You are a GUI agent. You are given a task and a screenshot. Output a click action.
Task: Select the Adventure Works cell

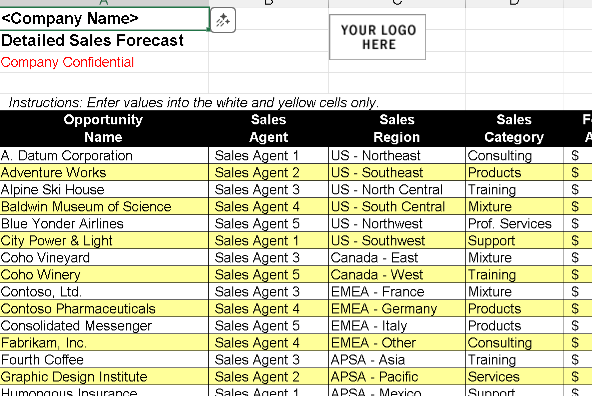[104, 172]
